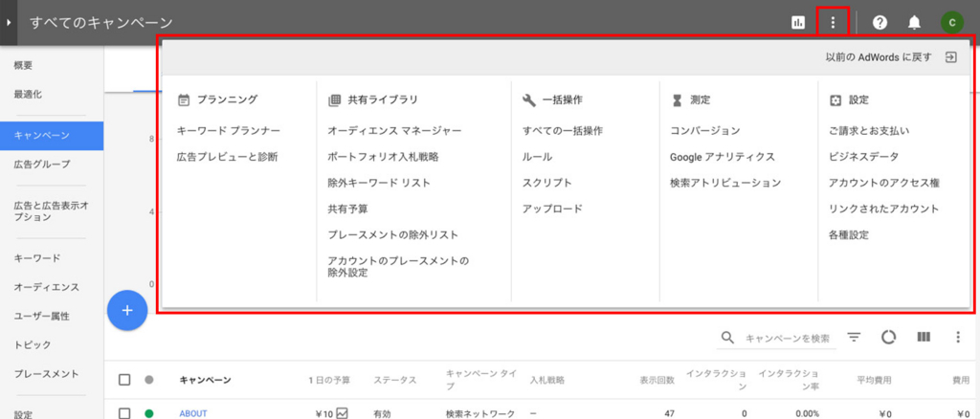The image size is (980, 419).
Task: Click the return-to-AdWords exit icon
Action: tap(950, 57)
